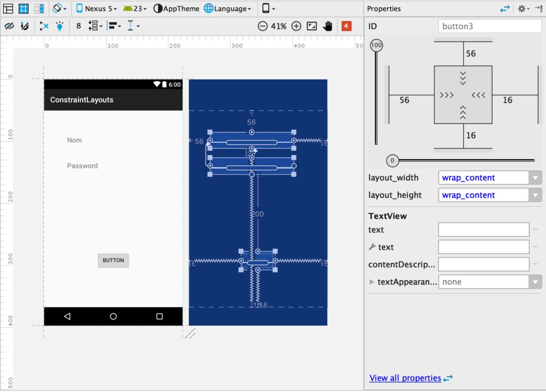Open the red warnings badge showing 4
The image size is (546, 392).
(x=346, y=26)
